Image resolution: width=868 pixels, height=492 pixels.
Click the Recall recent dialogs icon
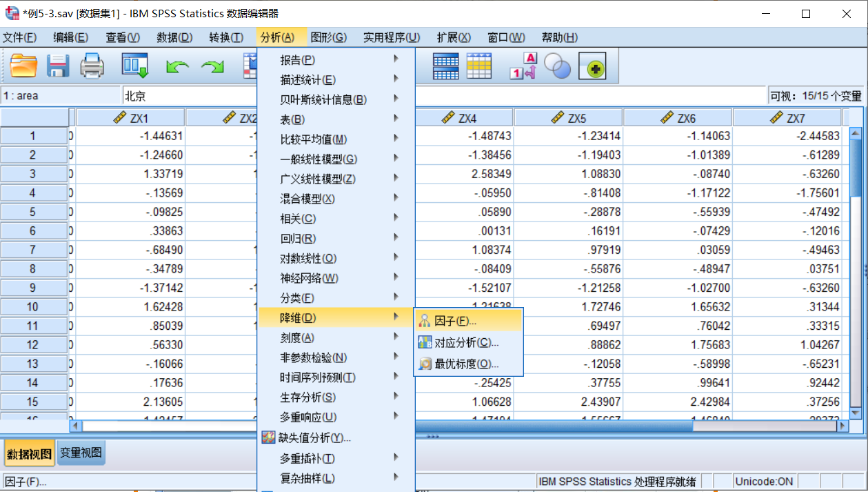[135, 66]
